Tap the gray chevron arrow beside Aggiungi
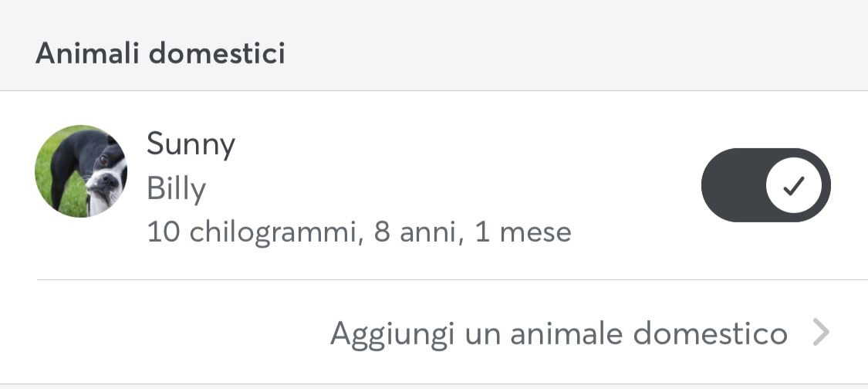Viewport: 868px width, 389px height. click(821, 333)
